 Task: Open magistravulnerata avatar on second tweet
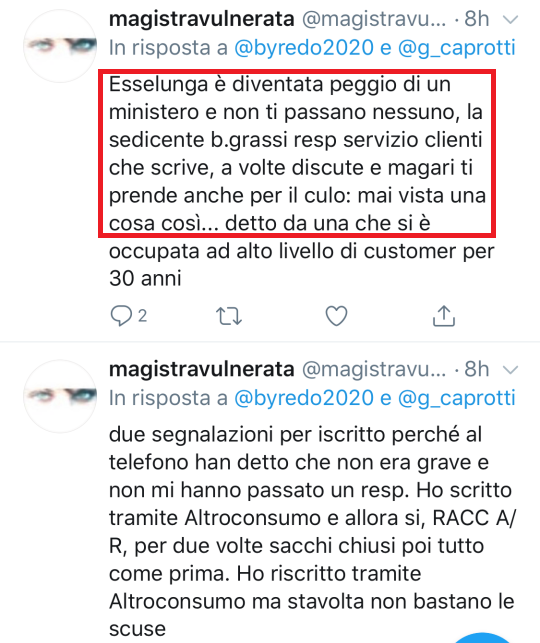[x=60, y=397]
